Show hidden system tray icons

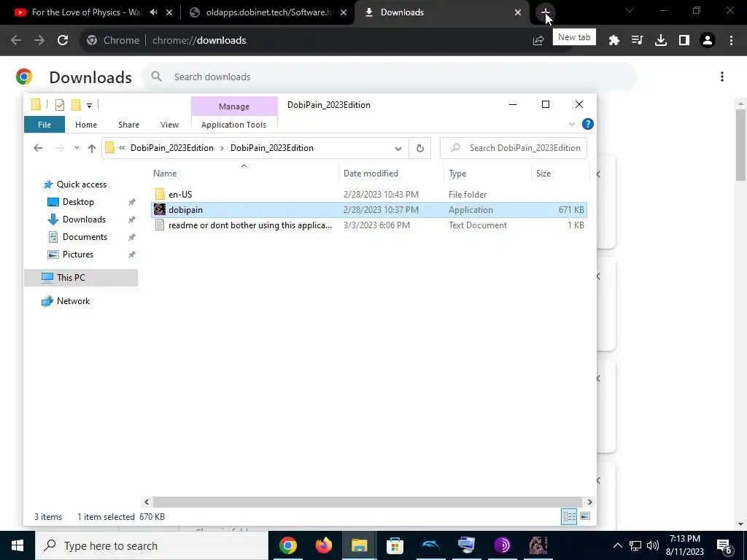[x=617, y=545]
